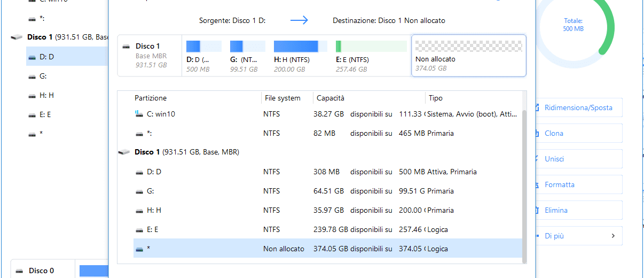
Task: Select the Non allocato row in partition table
Action: tap(320, 249)
